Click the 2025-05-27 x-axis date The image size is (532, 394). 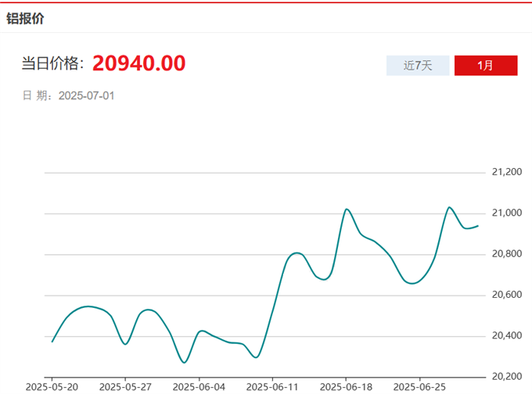125,387
